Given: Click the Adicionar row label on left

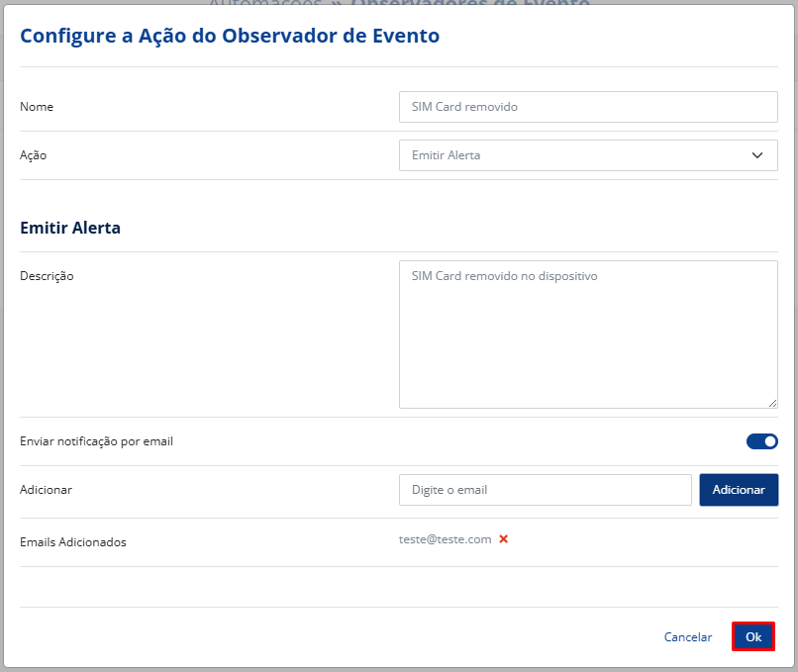Looking at the screenshot, I should tap(46, 490).
